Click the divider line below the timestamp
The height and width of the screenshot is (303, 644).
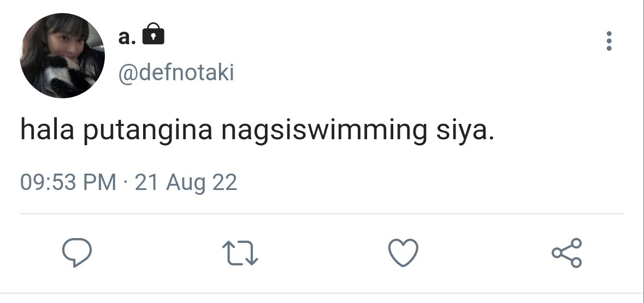pos(322,213)
